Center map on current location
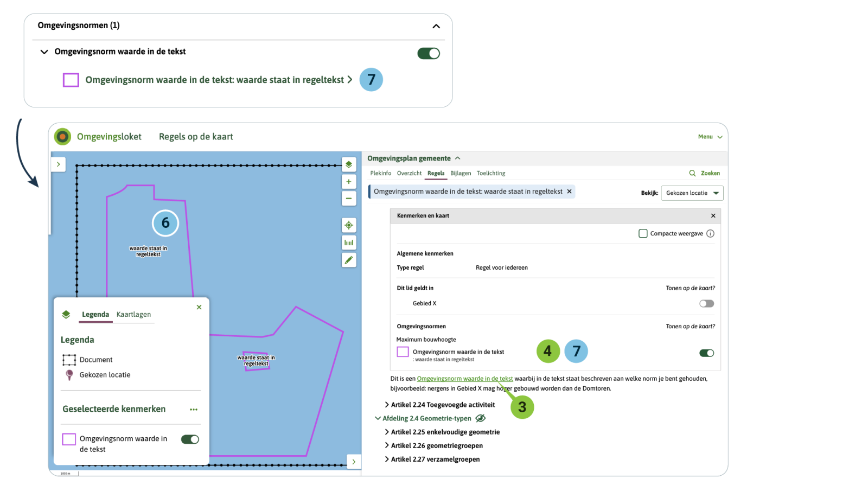Screen dimensions: 868x485 click(348, 225)
